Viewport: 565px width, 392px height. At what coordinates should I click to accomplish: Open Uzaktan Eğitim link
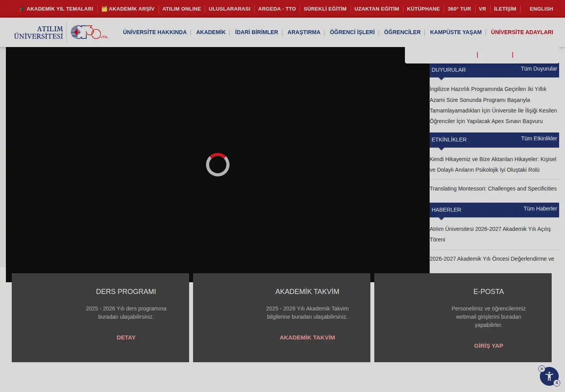pos(377,9)
